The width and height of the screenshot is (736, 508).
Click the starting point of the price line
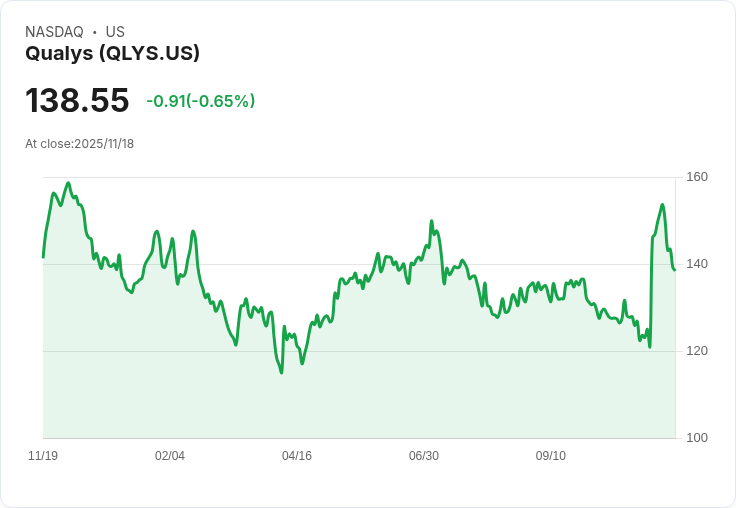[43, 257]
